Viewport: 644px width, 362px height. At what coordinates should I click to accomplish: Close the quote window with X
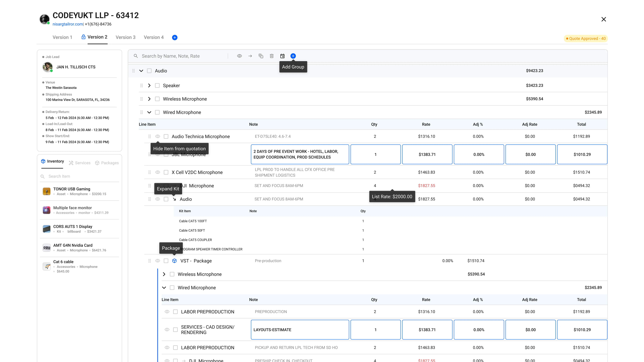(x=604, y=19)
